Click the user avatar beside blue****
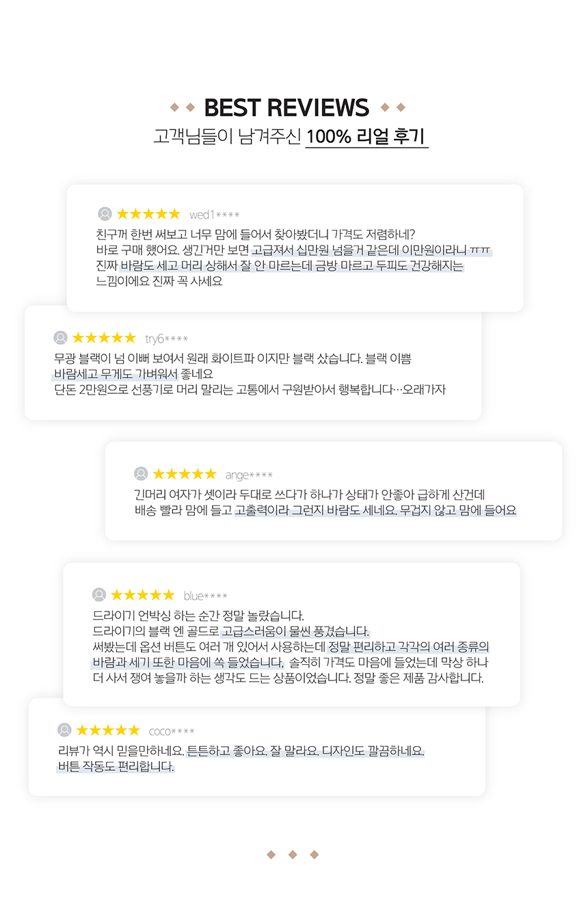The height and width of the screenshot is (898, 588). coord(99,595)
